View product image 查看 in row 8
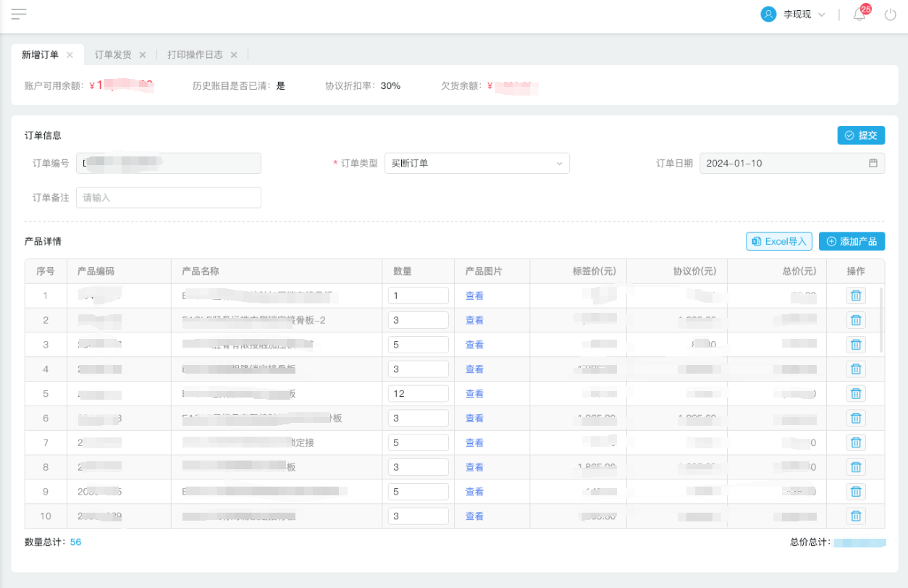Viewport: 908px width, 588px height. (474, 467)
